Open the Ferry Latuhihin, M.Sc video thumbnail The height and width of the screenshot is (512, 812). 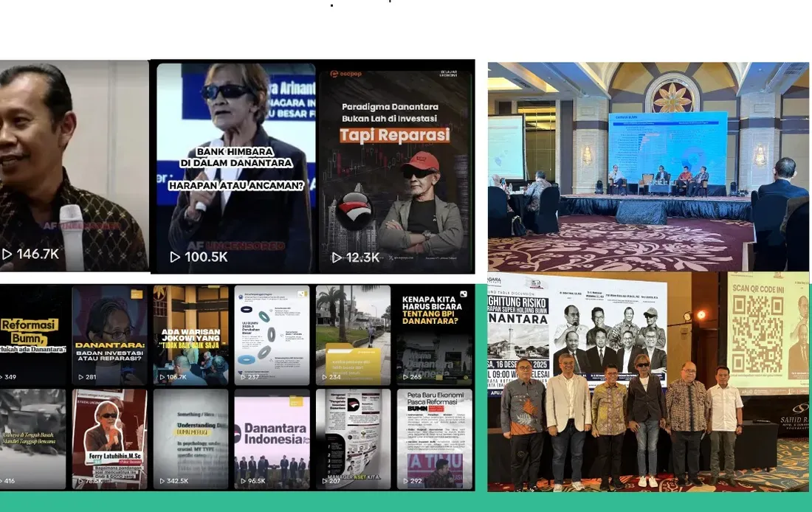(110, 439)
